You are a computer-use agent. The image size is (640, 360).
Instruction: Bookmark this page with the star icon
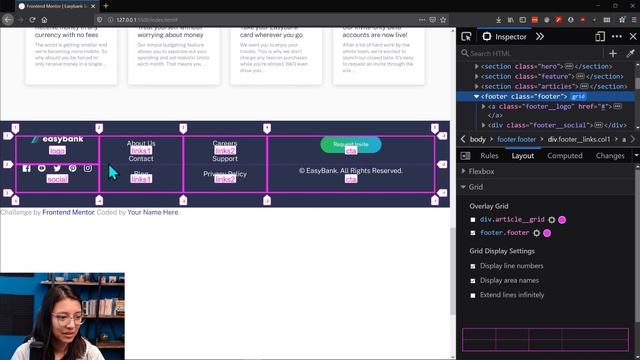(x=443, y=20)
